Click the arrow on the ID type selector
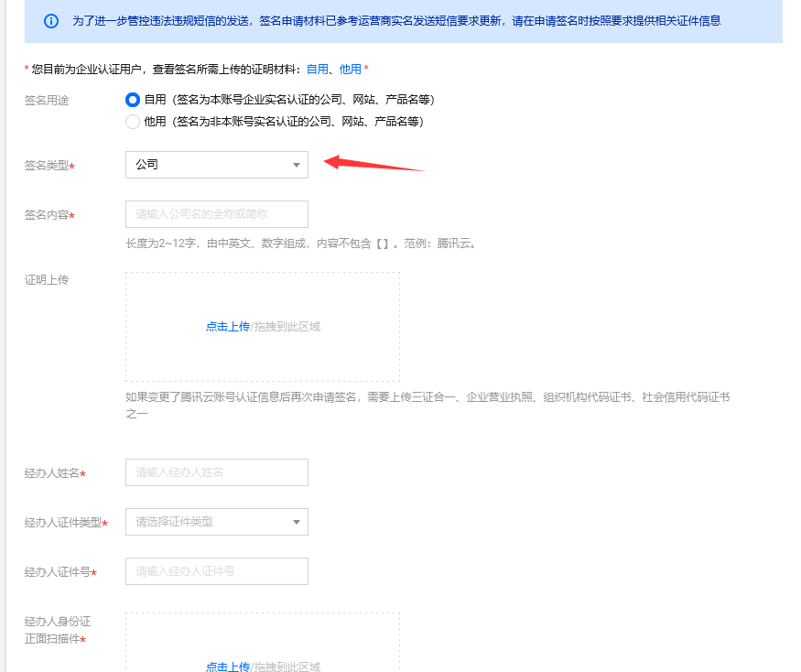Image resolution: width=801 pixels, height=672 pixels. click(296, 521)
